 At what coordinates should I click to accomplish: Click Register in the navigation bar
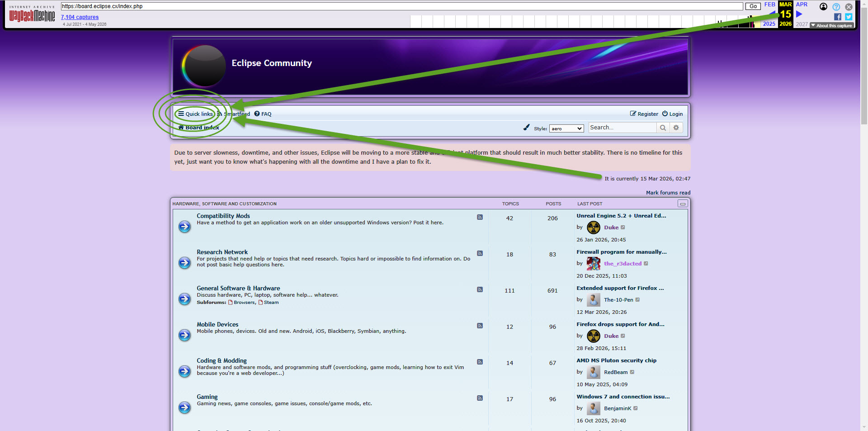[644, 114]
